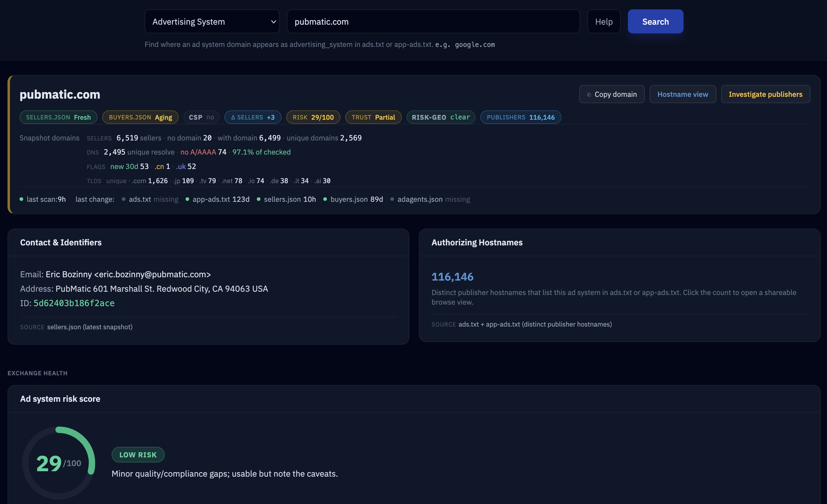Screen dimensions: 827x504
Task: Click the EXCHANGE HEALTH section label
Action: (x=38, y=373)
